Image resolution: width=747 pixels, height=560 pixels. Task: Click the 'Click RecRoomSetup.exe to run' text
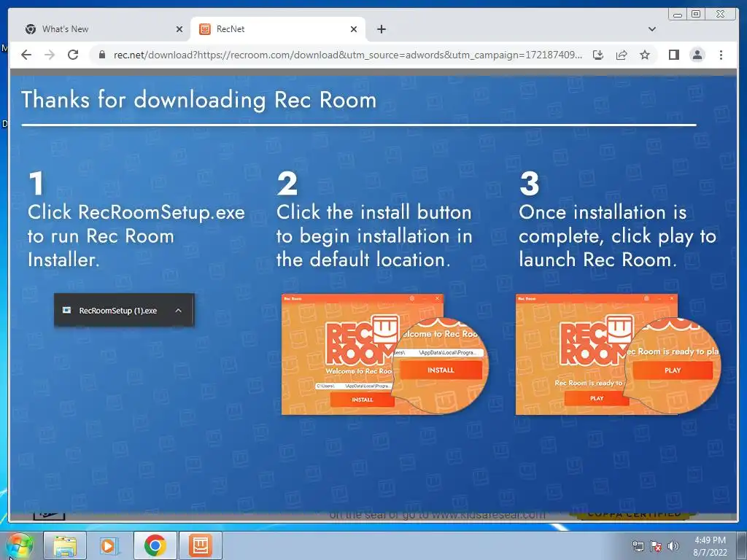point(136,236)
